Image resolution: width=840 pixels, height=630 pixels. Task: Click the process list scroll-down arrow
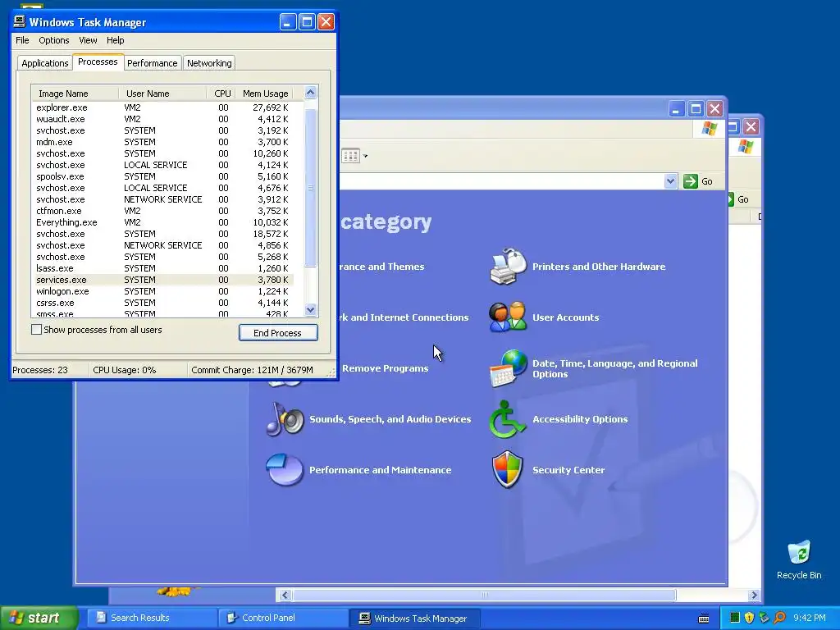[x=310, y=309]
